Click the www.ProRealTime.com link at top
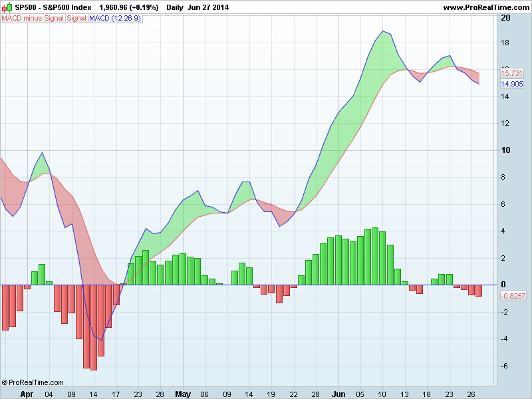Viewport: 532px width, 399px height. 486,7
